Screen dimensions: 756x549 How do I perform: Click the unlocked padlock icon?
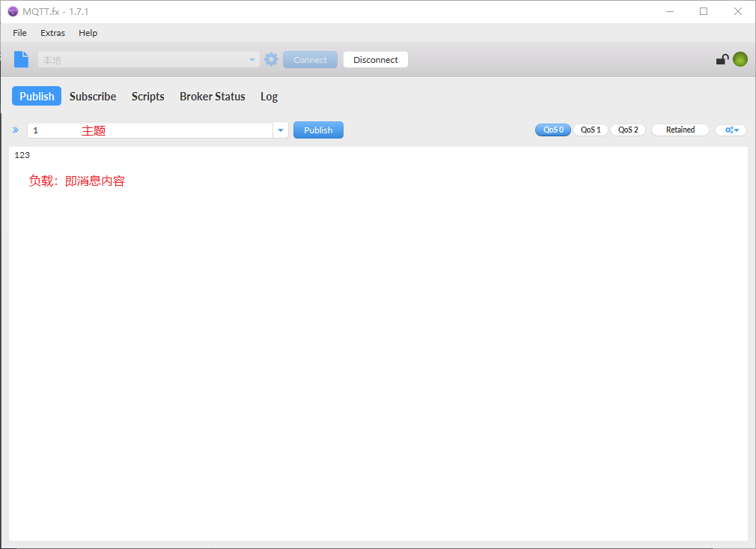click(722, 59)
